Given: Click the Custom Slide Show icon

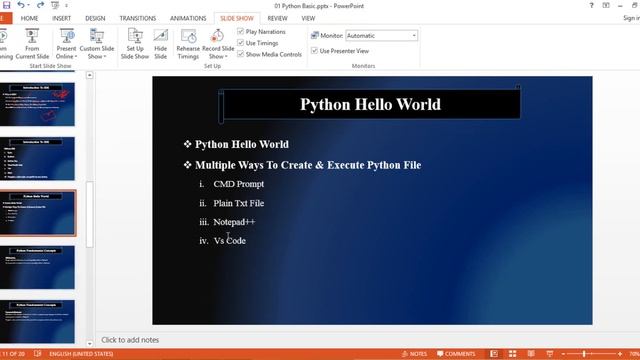Looking at the screenshot, I should pyautogui.click(x=97, y=36).
